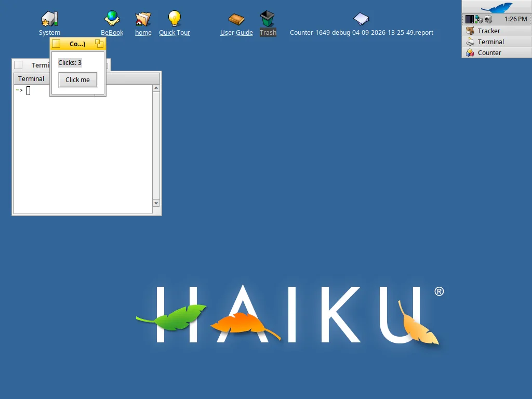Close the Terminal window via its tab box
This screenshot has height=399, width=532.
click(x=18, y=65)
